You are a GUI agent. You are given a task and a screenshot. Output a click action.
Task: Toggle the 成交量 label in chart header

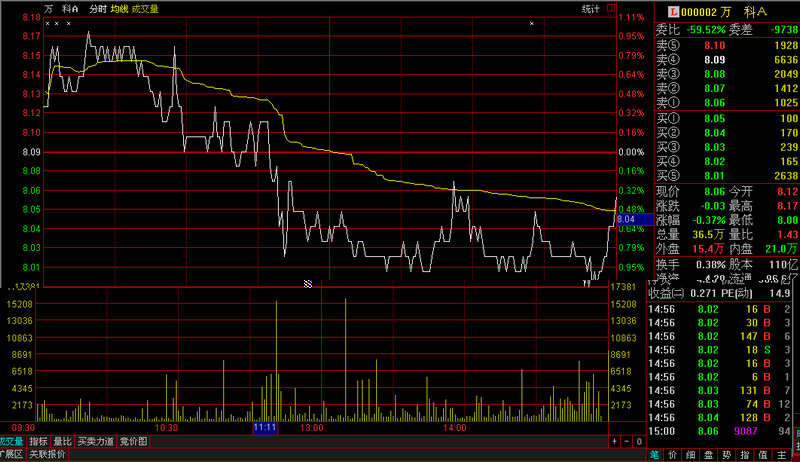145,9
